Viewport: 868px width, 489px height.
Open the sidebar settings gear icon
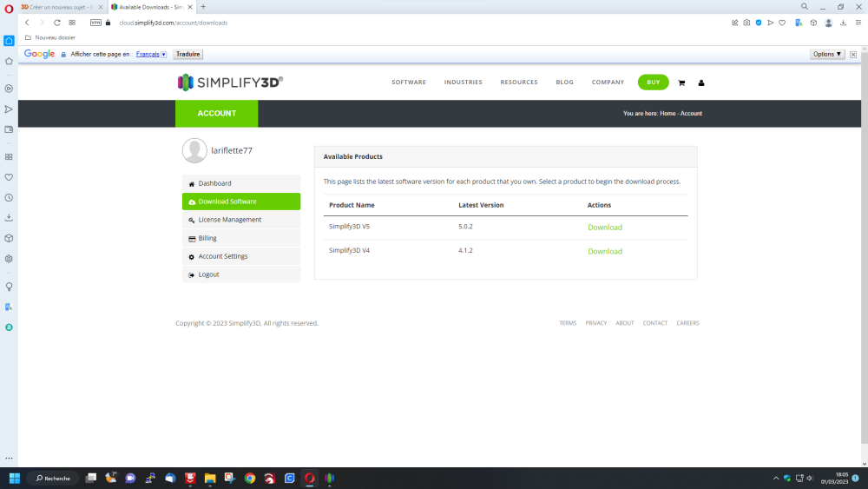pyautogui.click(x=9, y=259)
